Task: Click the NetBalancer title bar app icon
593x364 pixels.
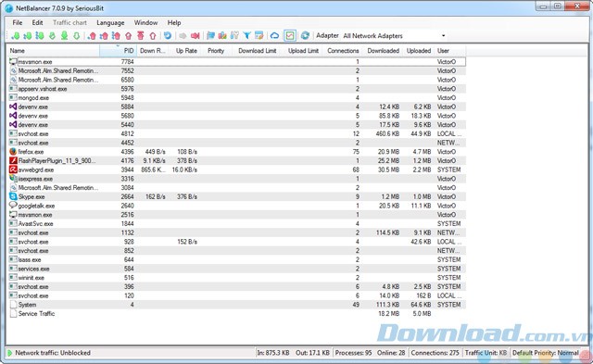Action: [x=8, y=8]
